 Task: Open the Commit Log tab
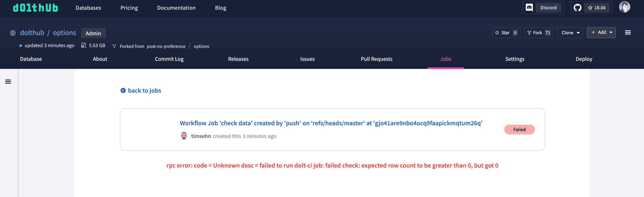click(x=169, y=59)
